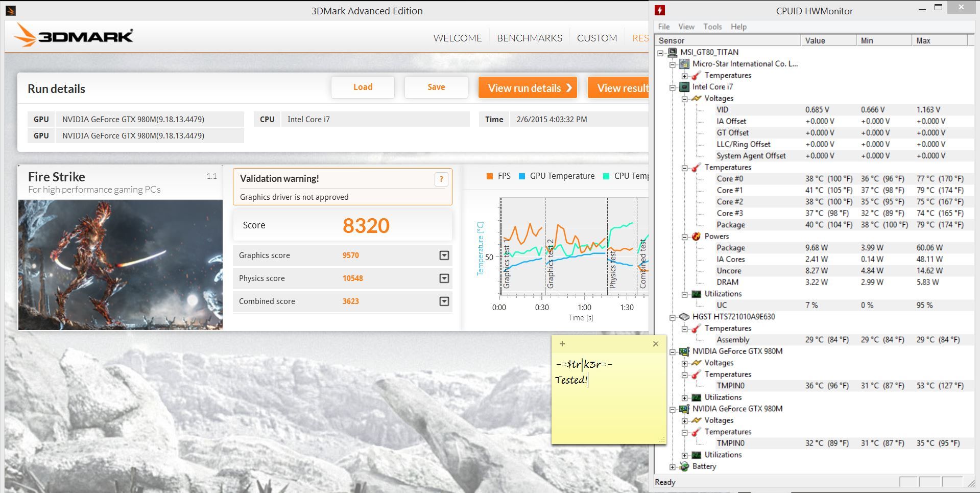Open the Tools menu in HWMonitor

click(712, 27)
